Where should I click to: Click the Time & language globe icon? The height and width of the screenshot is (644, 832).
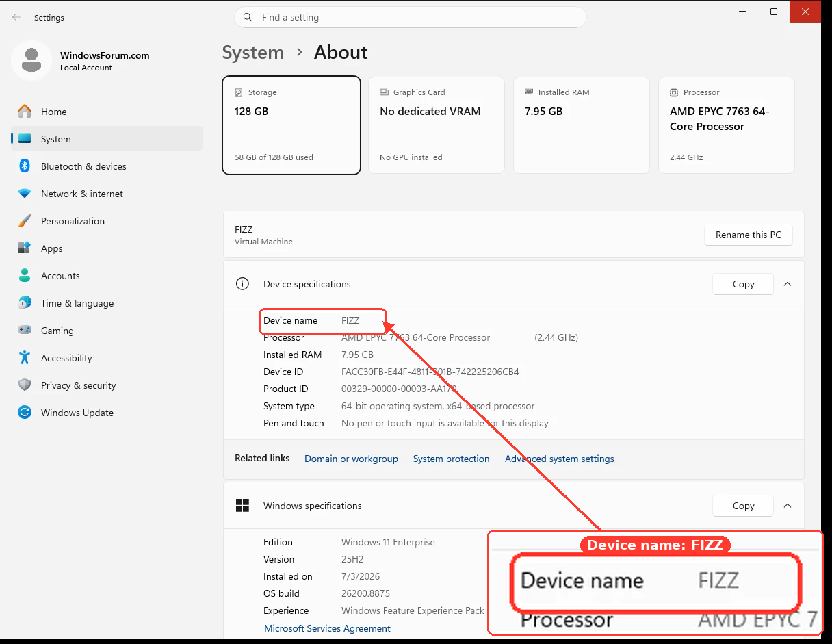[25, 303]
